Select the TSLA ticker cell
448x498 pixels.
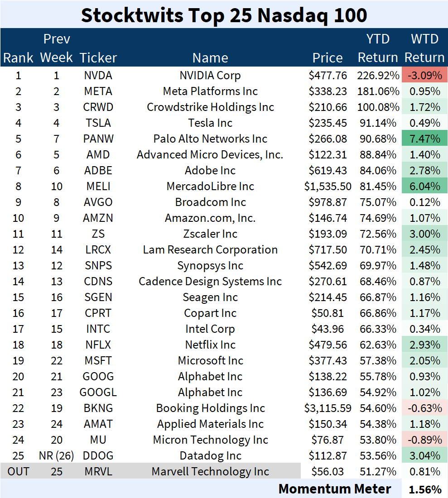pyautogui.click(x=98, y=123)
